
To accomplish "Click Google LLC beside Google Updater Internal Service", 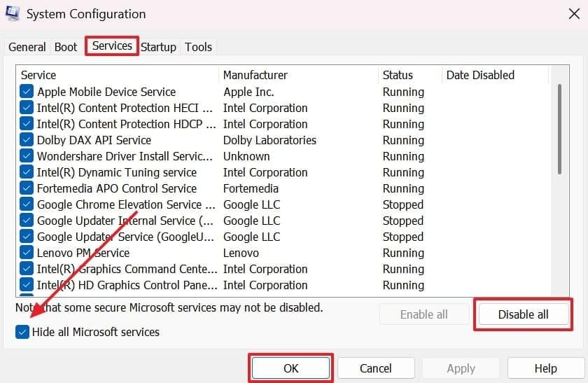I will tap(252, 221).
